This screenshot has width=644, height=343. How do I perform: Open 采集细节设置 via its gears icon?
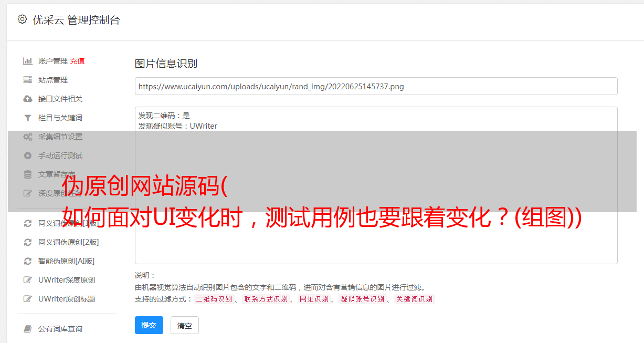28,137
